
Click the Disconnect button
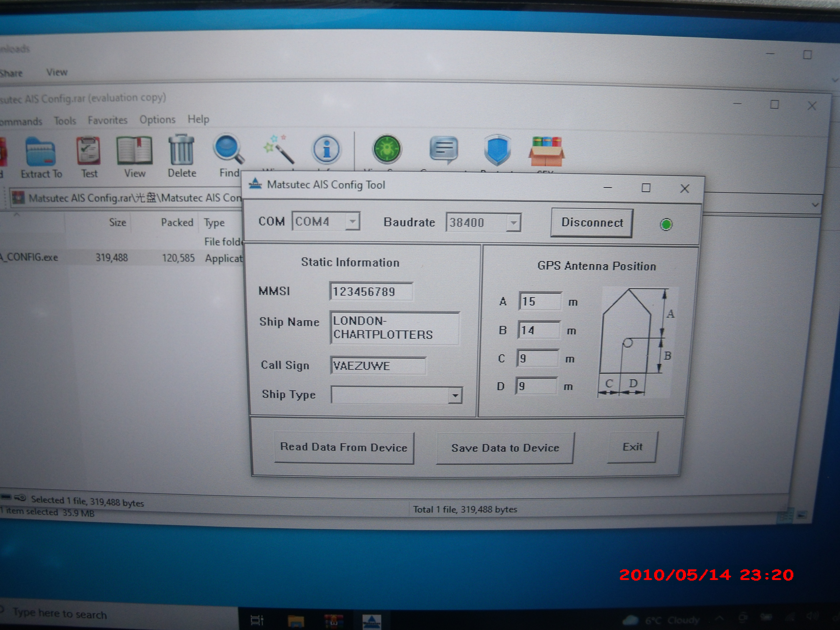point(592,222)
